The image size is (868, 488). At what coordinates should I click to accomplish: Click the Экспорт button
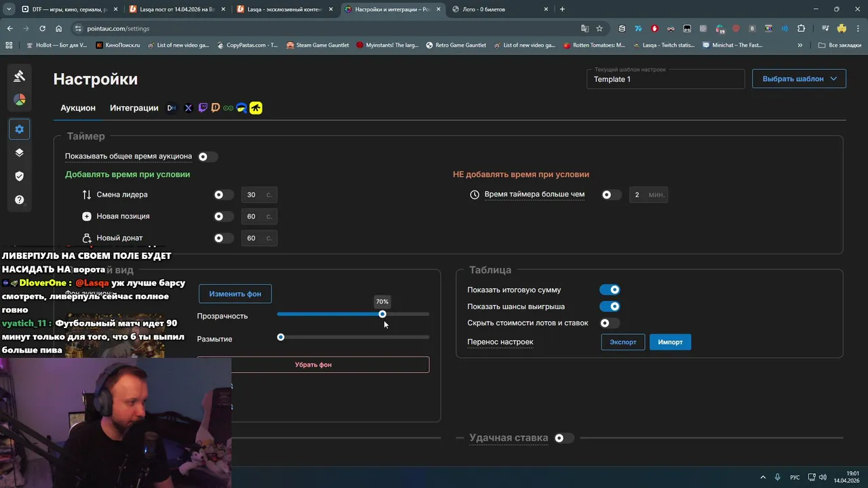623,342
